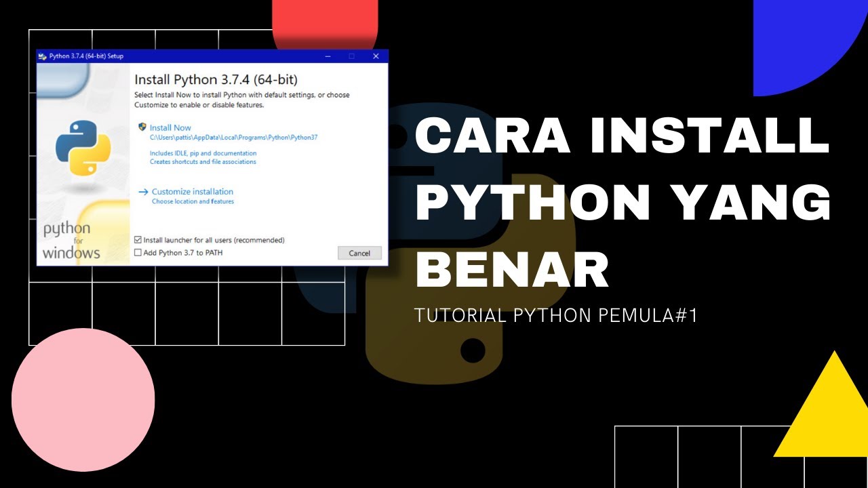Minimize the Python 3.7.4 Setup window
Viewport: 868px width, 488px height.
pos(328,56)
